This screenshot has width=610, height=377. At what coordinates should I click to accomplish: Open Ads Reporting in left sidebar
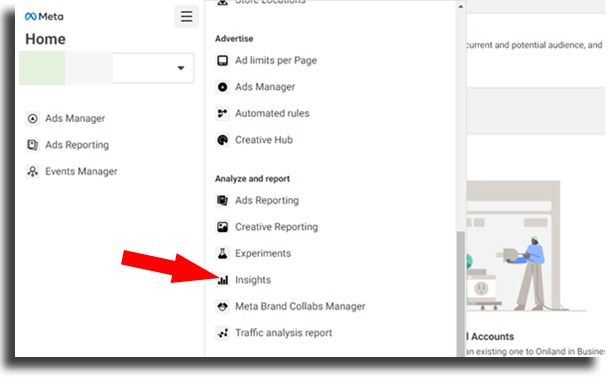[x=77, y=145]
